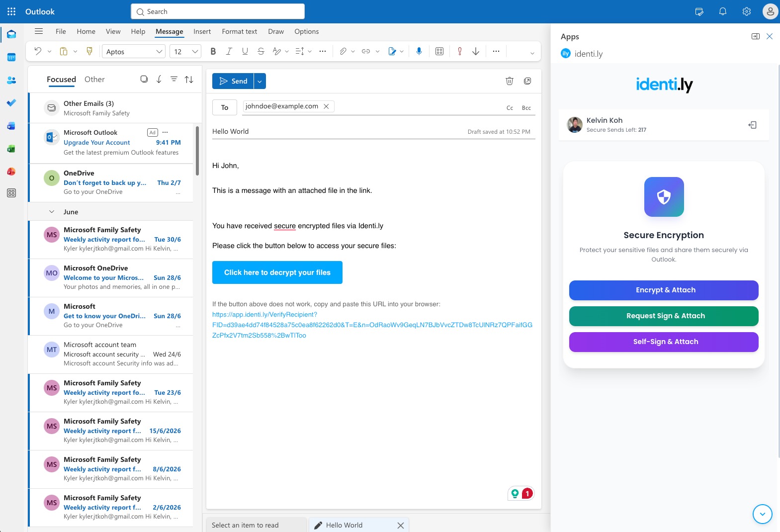
Task: Open the feedback note icon in header
Action: [x=699, y=11]
